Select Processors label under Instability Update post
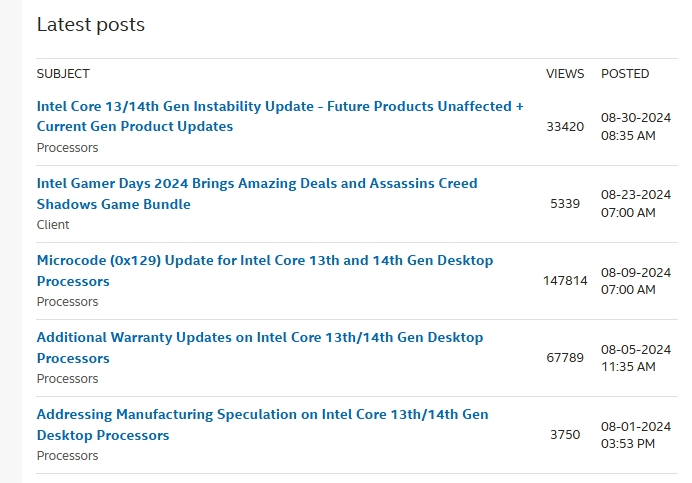 [x=67, y=148]
